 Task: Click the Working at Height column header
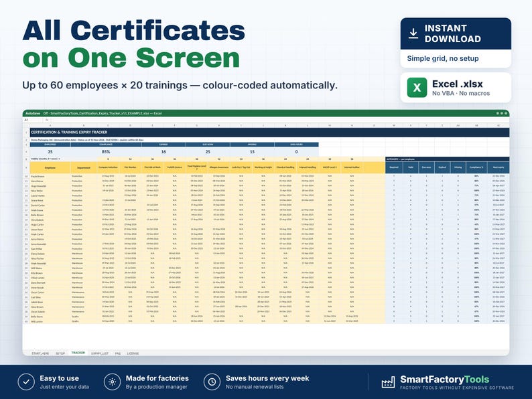point(263,167)
